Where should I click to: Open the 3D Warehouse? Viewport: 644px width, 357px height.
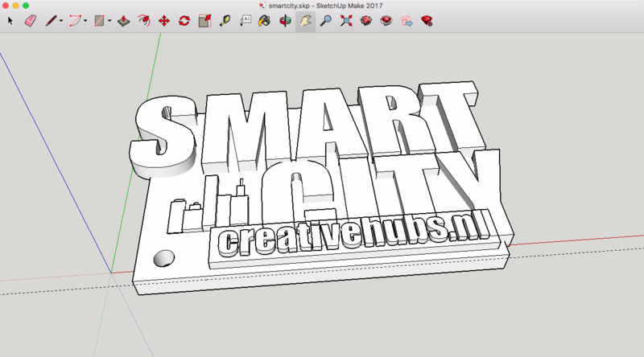pyautogui.click(x=365, y=20)
